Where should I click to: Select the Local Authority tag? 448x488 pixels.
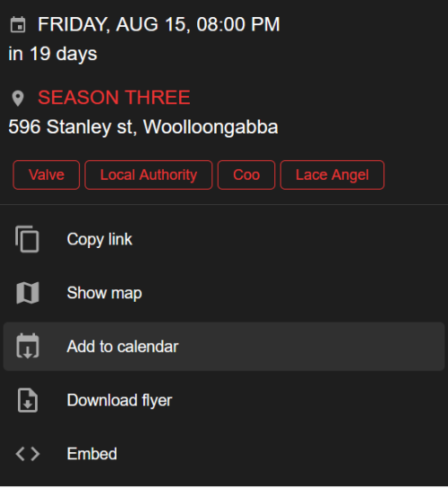click(x=149, y=175)
